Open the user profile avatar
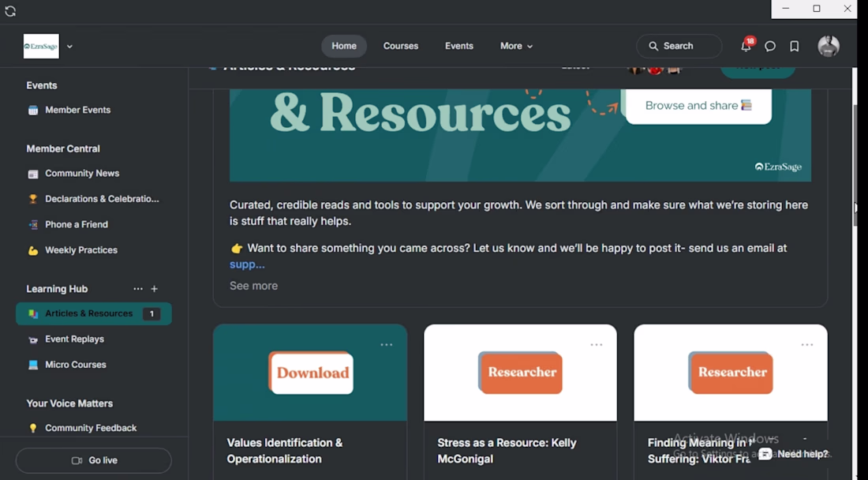Screen dimensions: 868x480 (x=829, y=46)
